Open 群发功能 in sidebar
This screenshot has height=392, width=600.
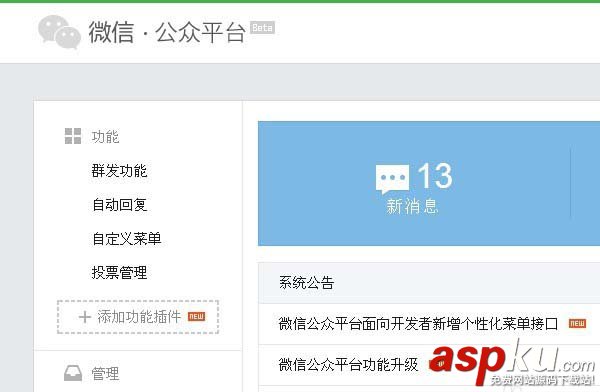pyautogui.click(x=119, y=171)
